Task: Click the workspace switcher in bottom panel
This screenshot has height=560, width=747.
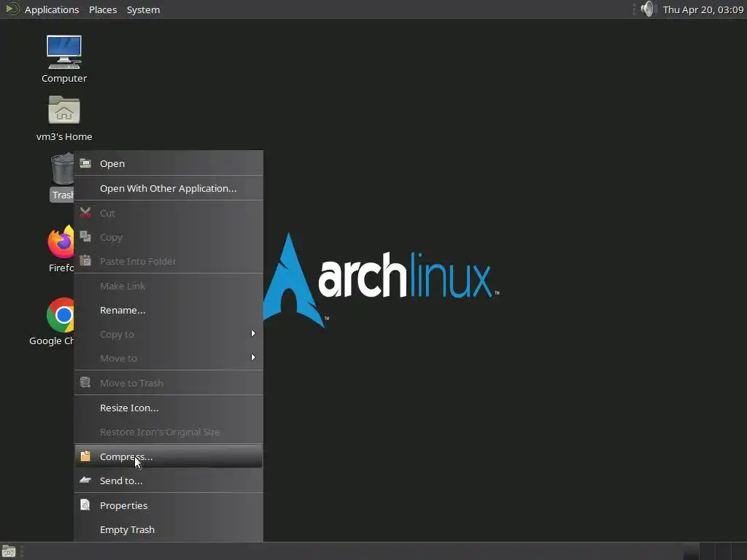Action: point(714,551)
